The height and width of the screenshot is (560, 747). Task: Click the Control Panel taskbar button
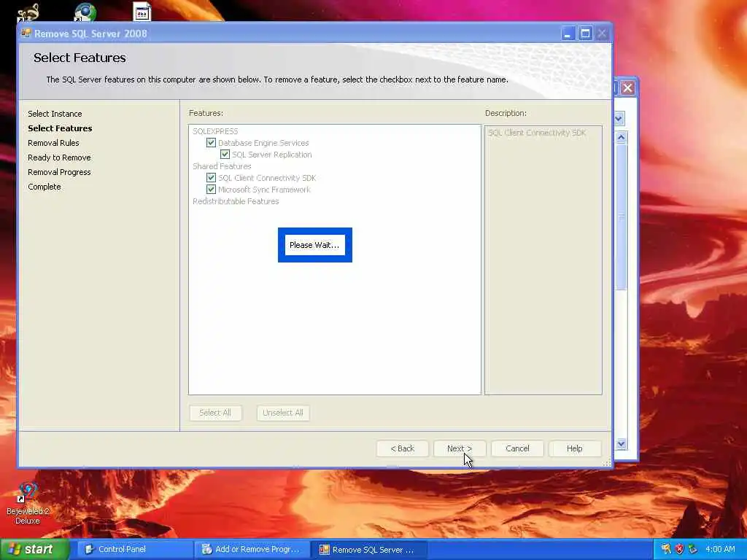point(133,549)
